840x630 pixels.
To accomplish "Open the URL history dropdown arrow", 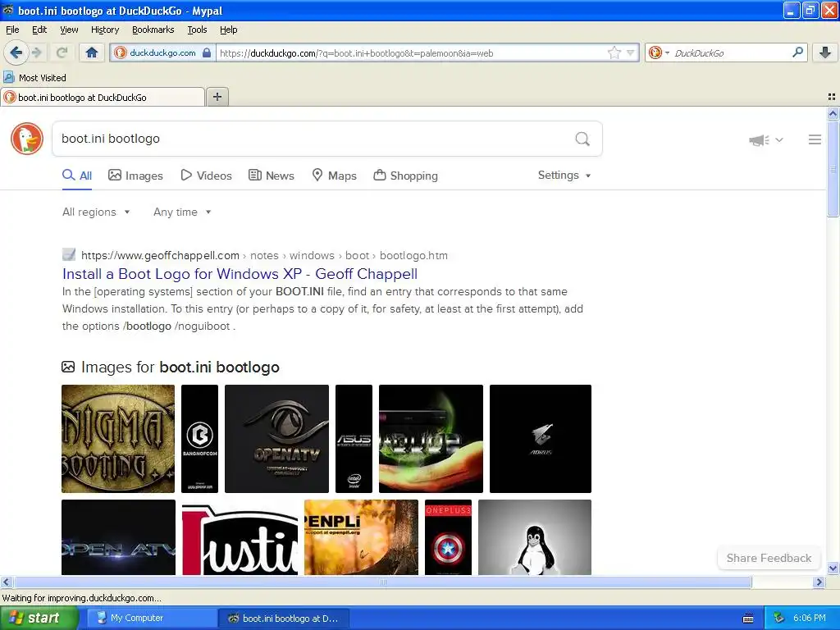I will pos(631,52).
